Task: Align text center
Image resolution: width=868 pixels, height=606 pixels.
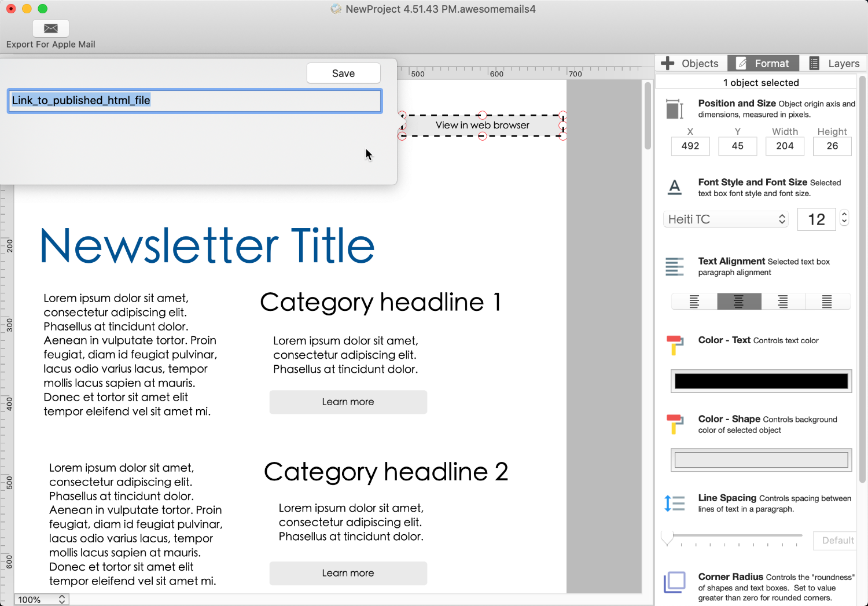Action: click(739, 302)
